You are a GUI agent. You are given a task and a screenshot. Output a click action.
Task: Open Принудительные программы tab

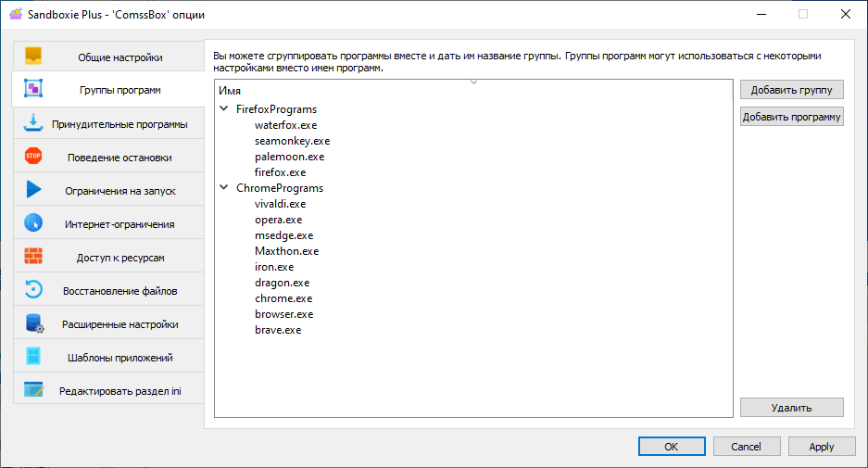108,123
